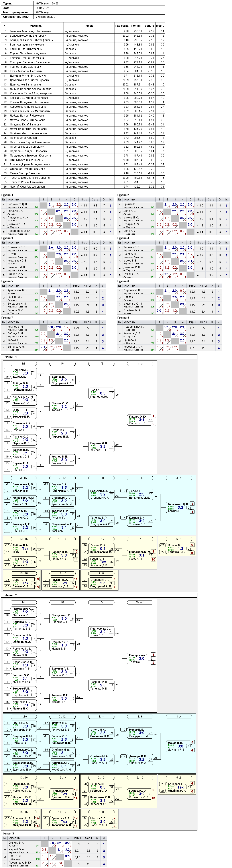This screenshot has width=232, height=868.
Task: Click the Группа-4 heading
Action: [123, 238]
